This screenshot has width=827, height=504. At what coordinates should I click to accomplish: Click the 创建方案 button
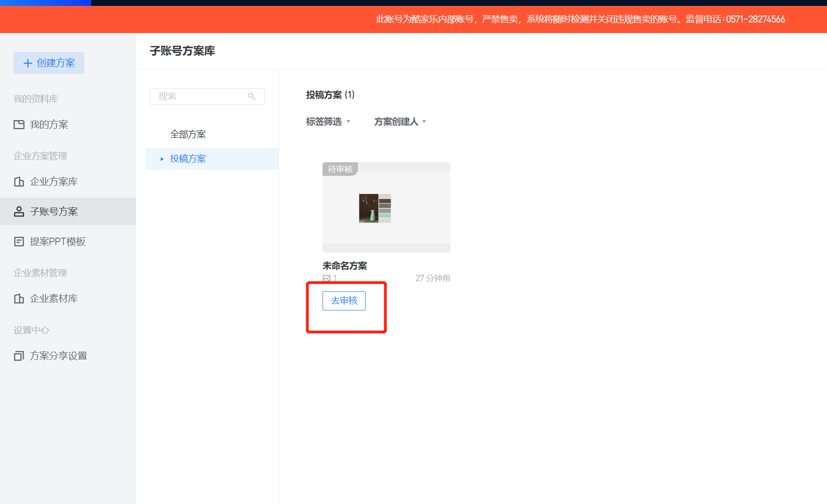[x=49, y=63]
